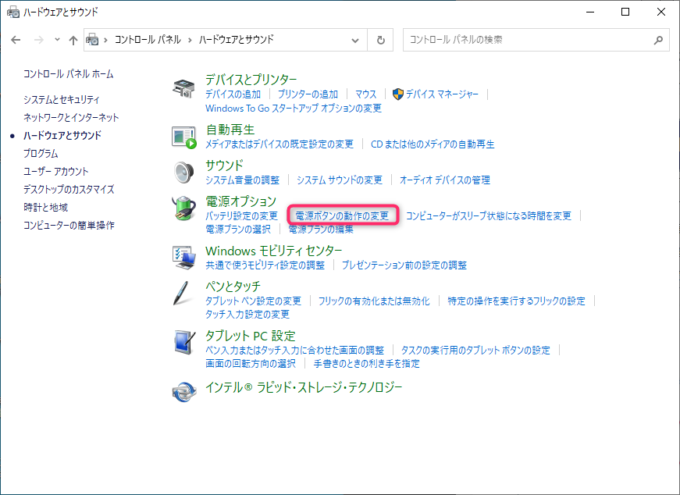This screenshot has height=495, width=680.
Task: Open the recent locations dropdown arrow
Action: (57, 40)
